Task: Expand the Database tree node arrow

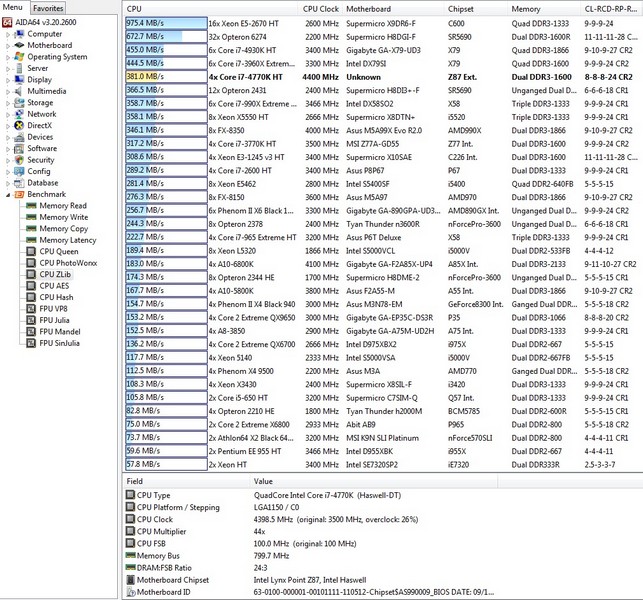Action: pos(8,184)
